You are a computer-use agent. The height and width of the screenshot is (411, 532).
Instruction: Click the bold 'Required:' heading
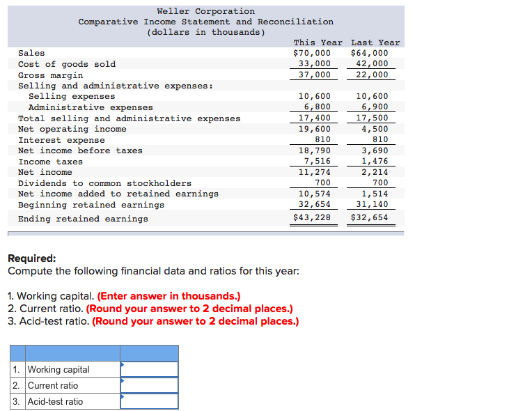point(32,258)
